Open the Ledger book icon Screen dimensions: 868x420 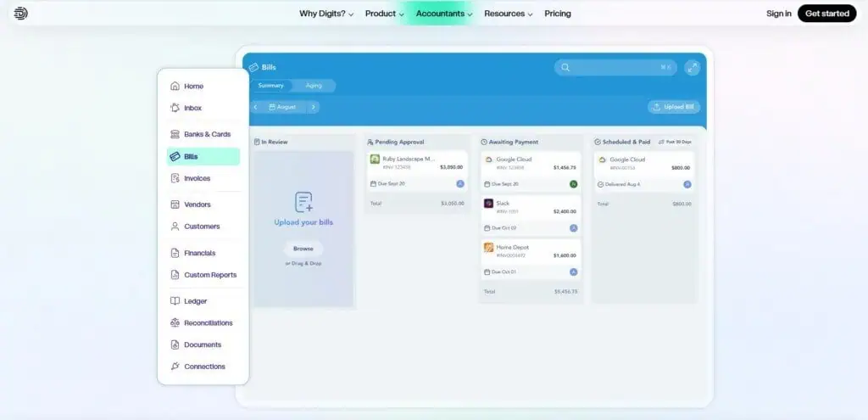pos(175,301)
